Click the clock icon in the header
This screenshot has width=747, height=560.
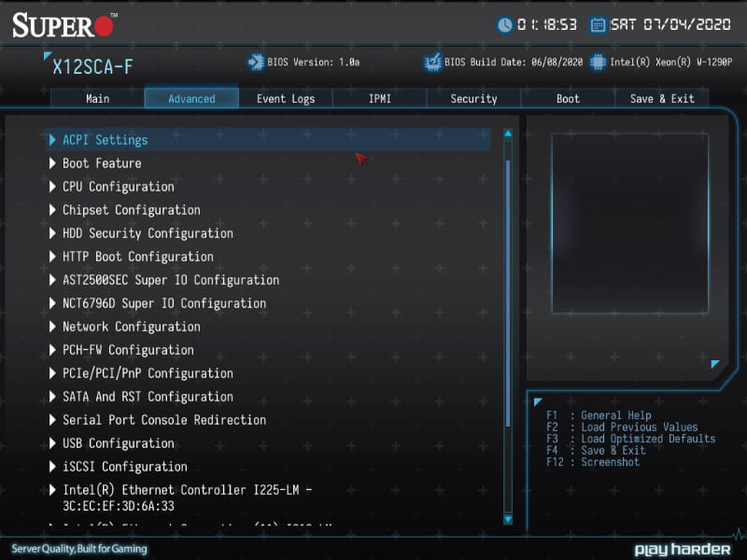(x=505, y=24)
